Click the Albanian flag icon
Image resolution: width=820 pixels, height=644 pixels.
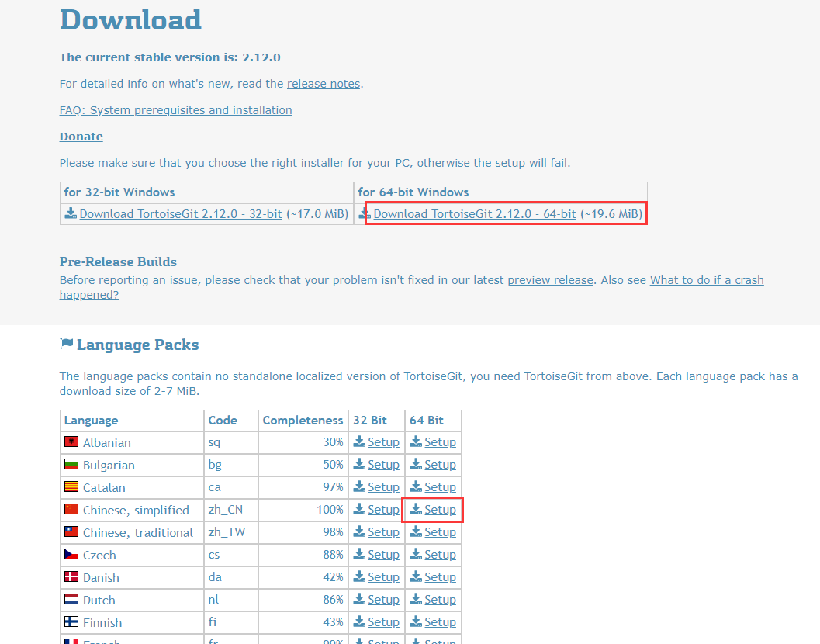pos(71,441)
